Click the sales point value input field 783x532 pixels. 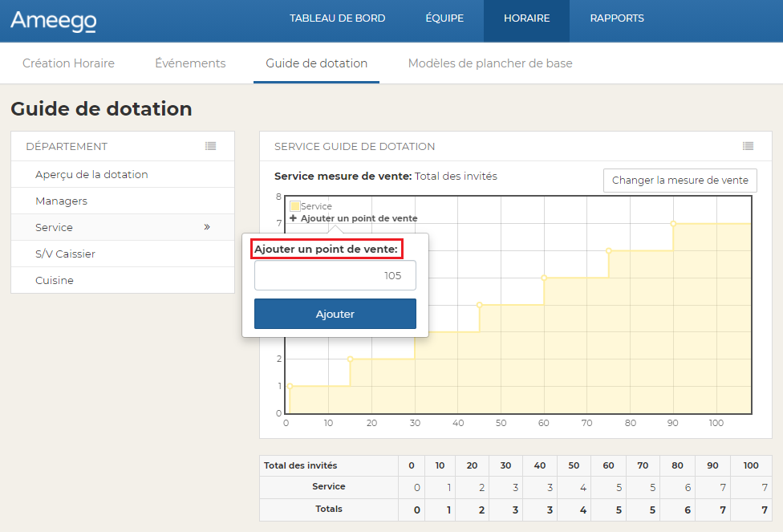pos(335,275)
